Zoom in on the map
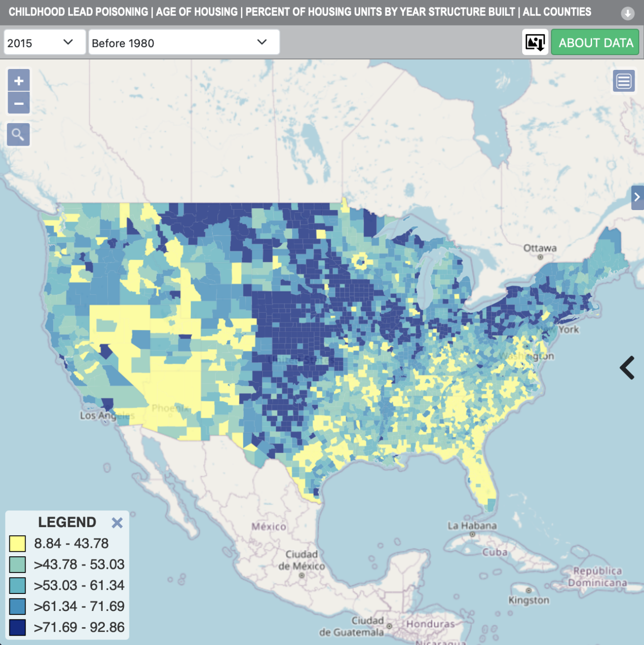The height and width of the screenshot is (645, 644). click(18, 81)
